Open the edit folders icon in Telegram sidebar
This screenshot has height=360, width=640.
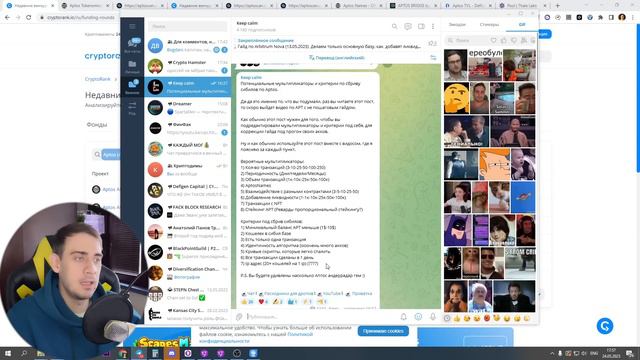pos(132,108)
